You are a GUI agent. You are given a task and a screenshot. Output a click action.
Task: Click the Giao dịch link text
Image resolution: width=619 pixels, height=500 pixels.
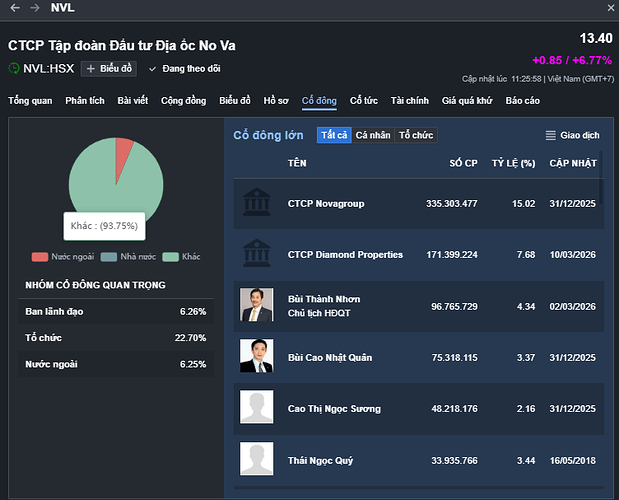coord(580,135)
